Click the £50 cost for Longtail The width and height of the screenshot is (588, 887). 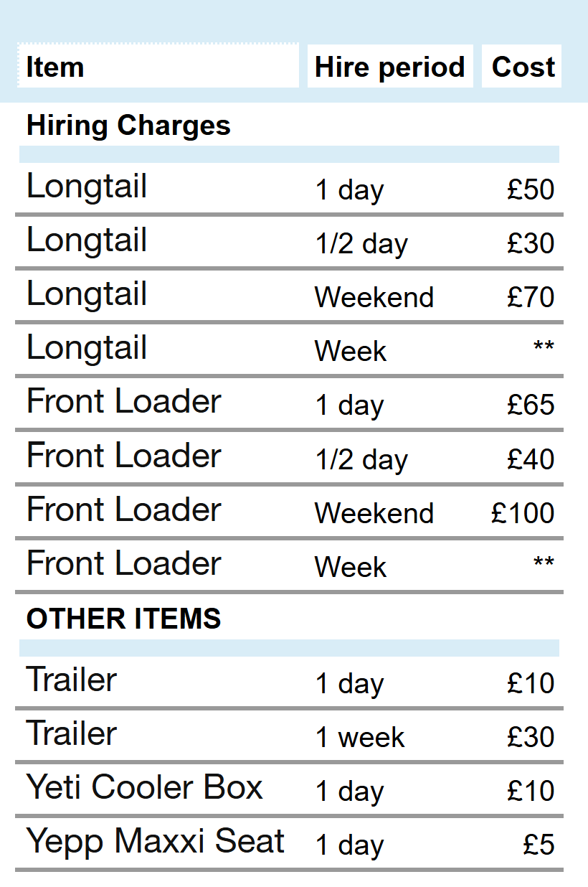[531, 189]
